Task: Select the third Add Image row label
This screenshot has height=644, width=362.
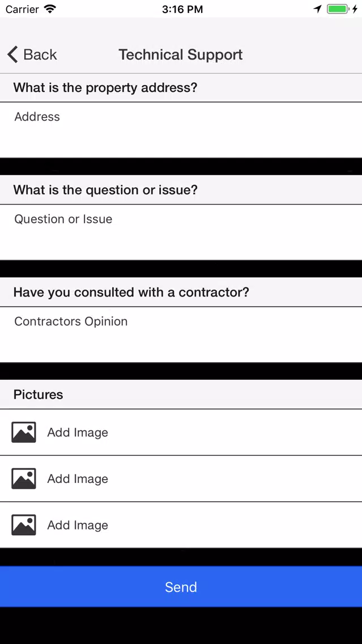Action: (x=78, y=526)
